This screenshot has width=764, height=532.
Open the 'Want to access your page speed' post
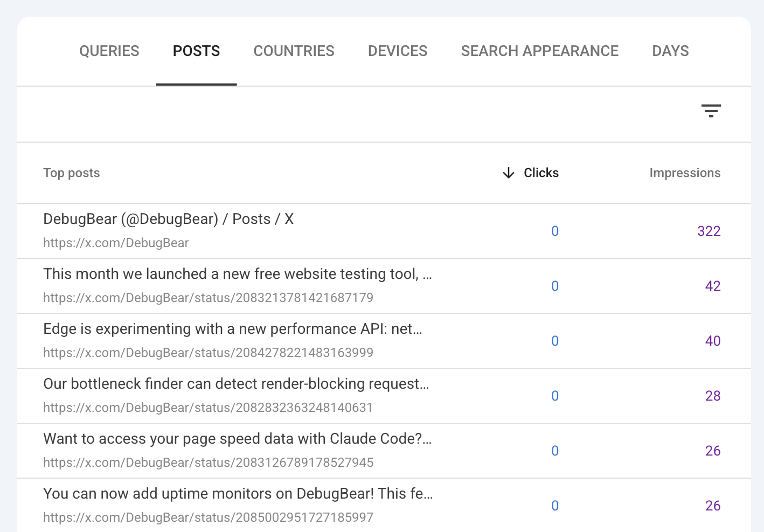[384, 451]
